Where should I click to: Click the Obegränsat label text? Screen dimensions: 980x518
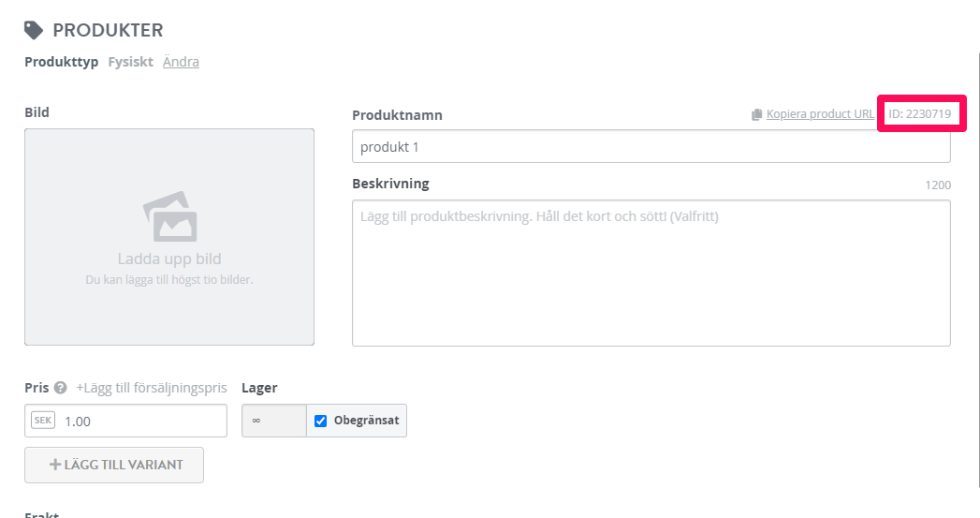tap(366, 421)
